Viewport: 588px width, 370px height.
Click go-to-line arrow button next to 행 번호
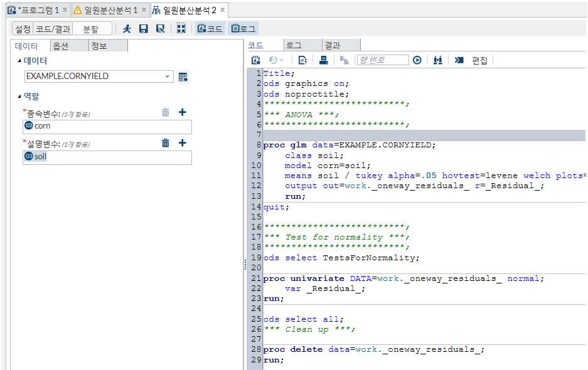tap(417, 60)
